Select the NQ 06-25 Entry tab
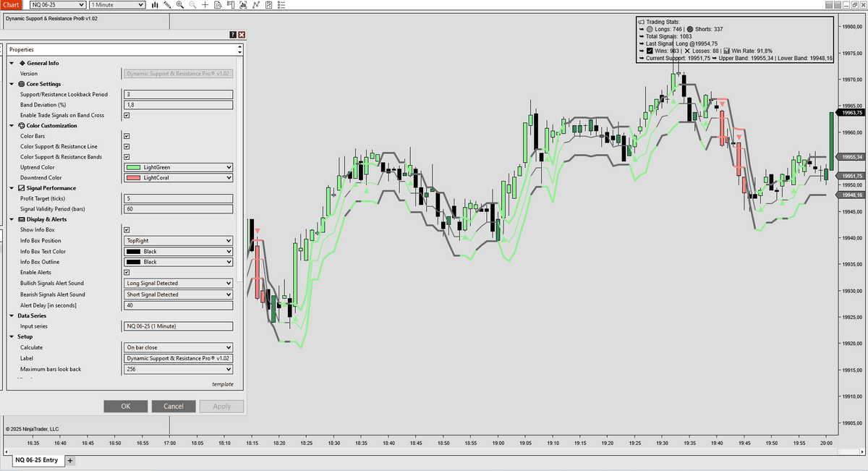868x471 pixels. coord(36,460)
